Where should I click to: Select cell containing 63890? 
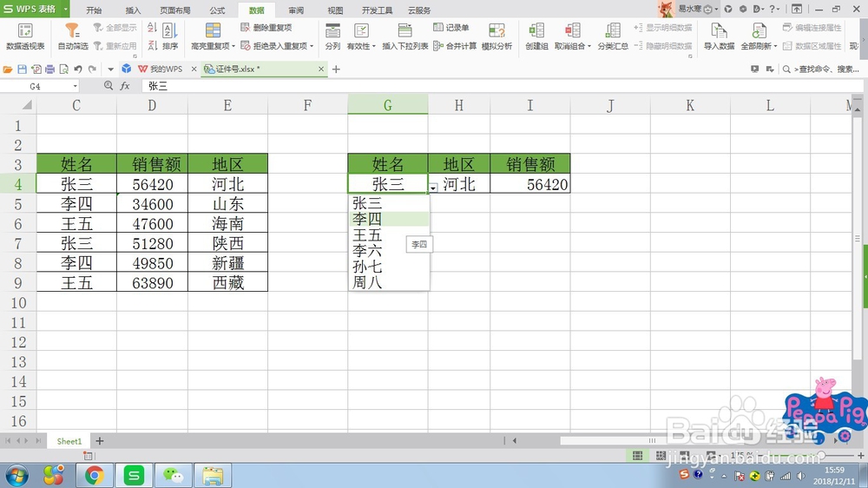[152, 282]
